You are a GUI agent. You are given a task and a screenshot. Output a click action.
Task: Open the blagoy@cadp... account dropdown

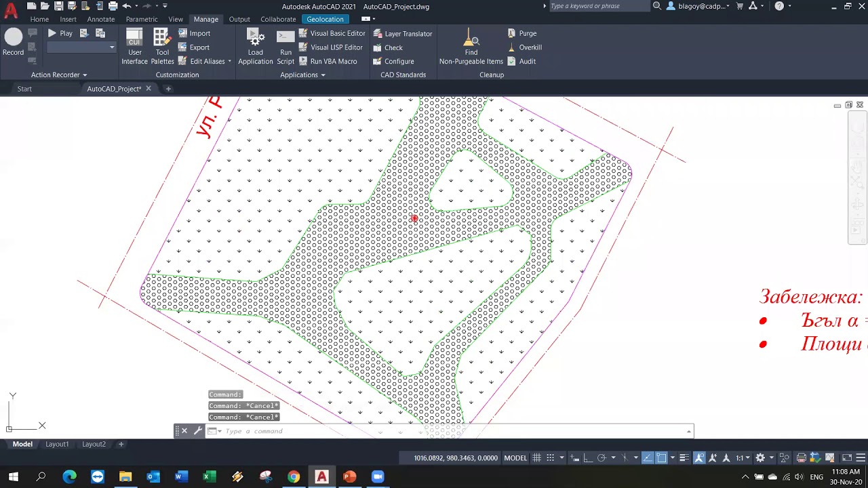[x=698, y=6]
